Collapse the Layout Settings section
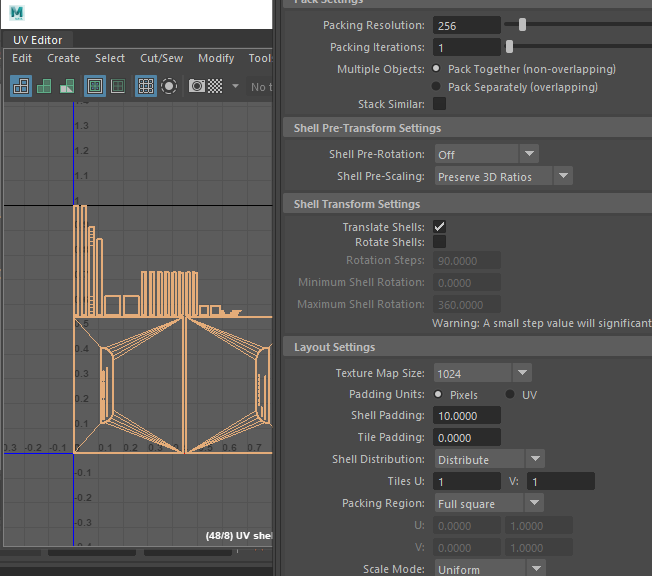Screen dimensions: 652x576 tap(335, 347)
